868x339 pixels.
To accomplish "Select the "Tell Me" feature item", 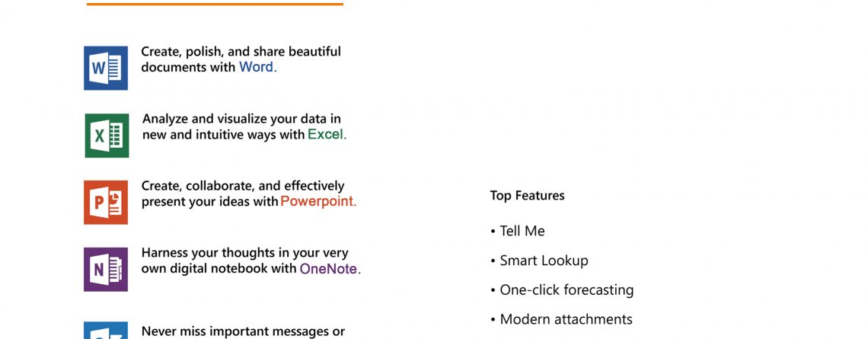I will [x=522, y=231].
